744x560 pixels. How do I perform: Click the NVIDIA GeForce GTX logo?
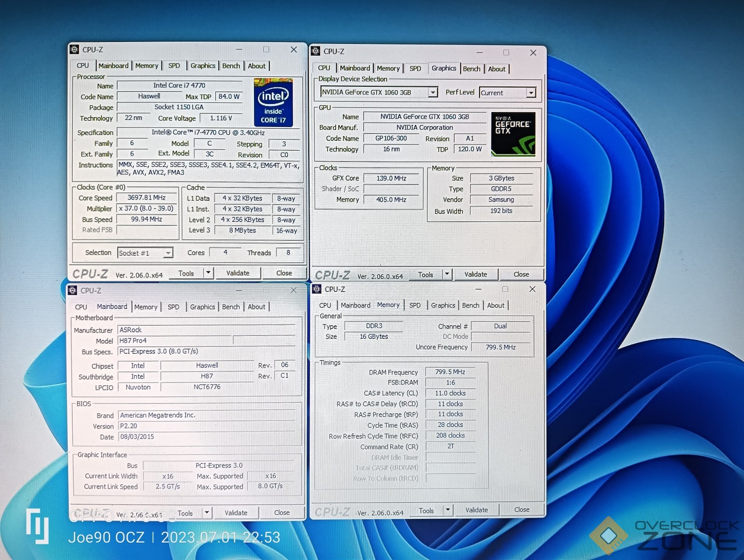point(513,134)
